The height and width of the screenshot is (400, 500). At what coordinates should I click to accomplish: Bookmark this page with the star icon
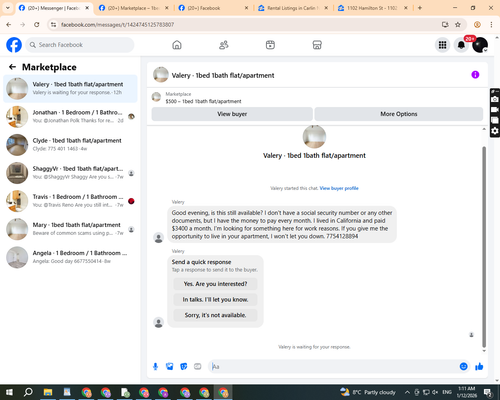[x=458, y=24]
